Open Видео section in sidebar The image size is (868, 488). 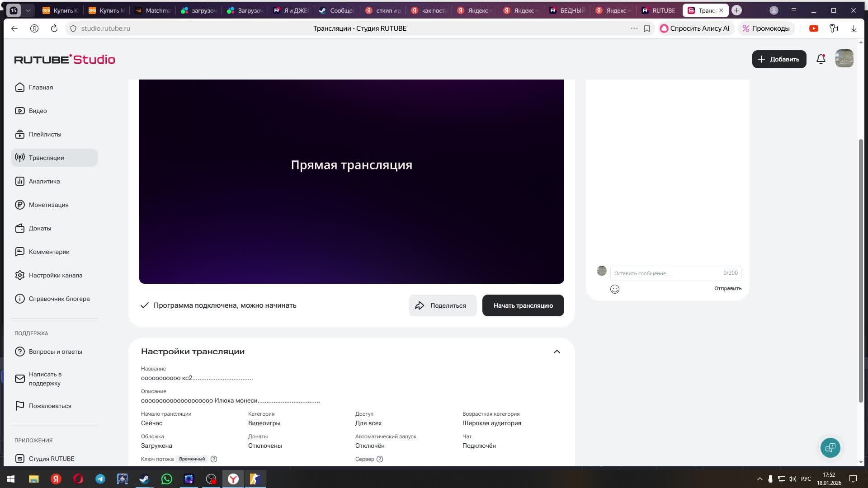coord(54,111)
